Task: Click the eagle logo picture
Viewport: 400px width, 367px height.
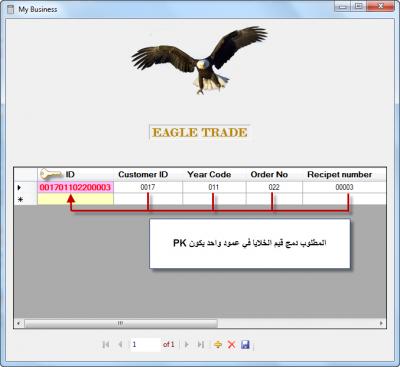Action: coord(199,60)
